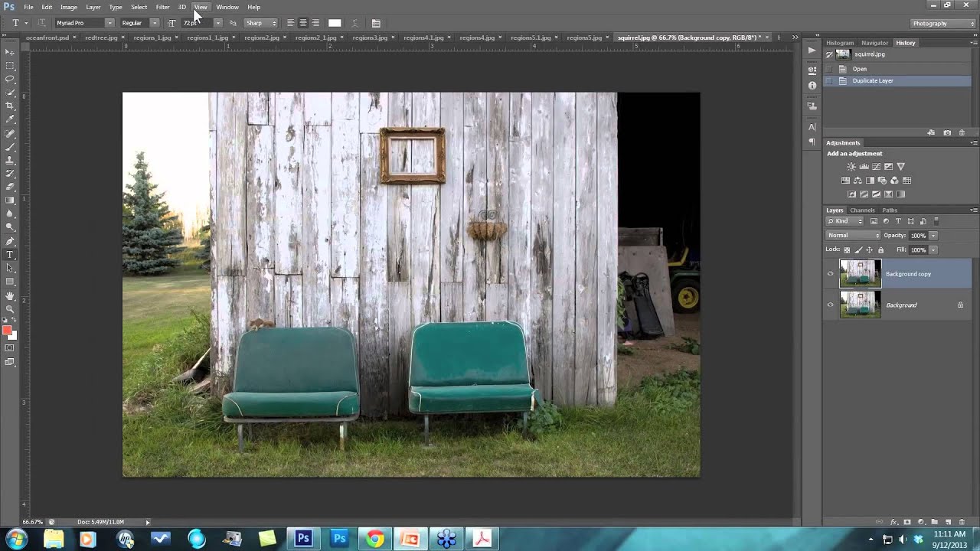The height and width of the screenshot is (551, 980).
Task: Select the Lasso tool
Action: (x=10, y=79)
